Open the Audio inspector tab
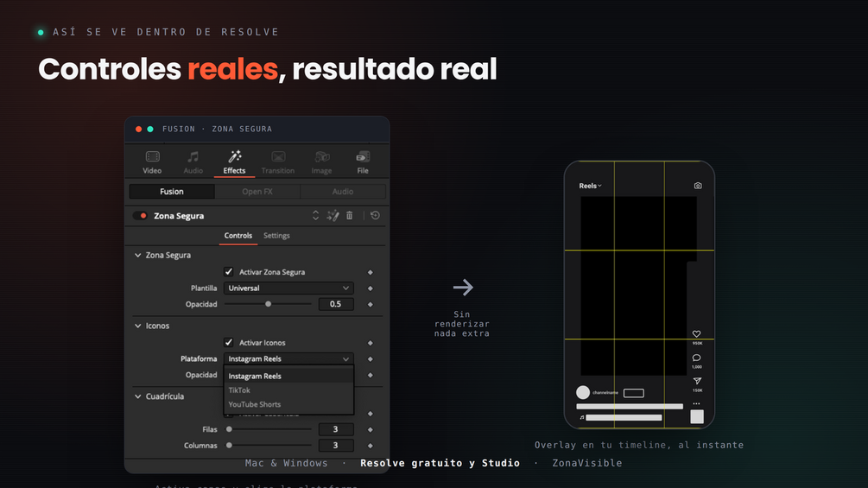This screenshot has height=488, width=868. [x=193, y=162]
